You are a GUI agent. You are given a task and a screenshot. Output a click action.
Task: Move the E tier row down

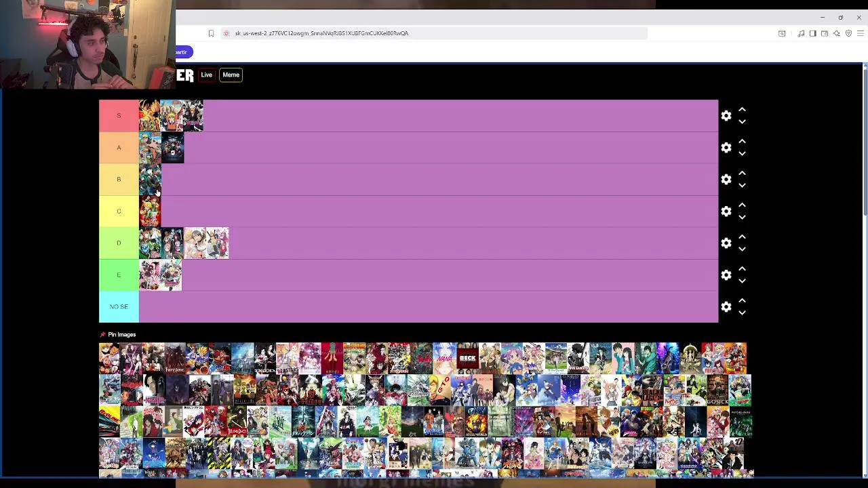[x=742, y=281]
